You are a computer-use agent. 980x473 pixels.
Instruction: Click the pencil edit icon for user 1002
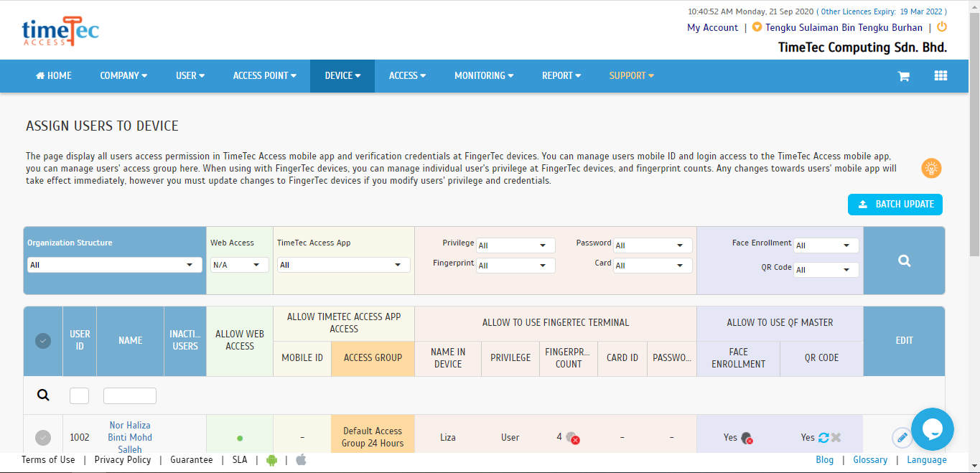click(x=902, y=437)
